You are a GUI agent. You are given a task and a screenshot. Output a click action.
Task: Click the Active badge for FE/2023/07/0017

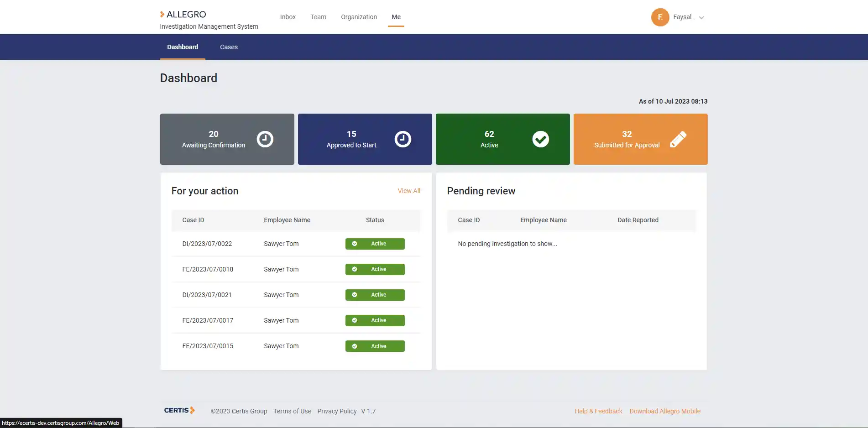coord(375,320)
